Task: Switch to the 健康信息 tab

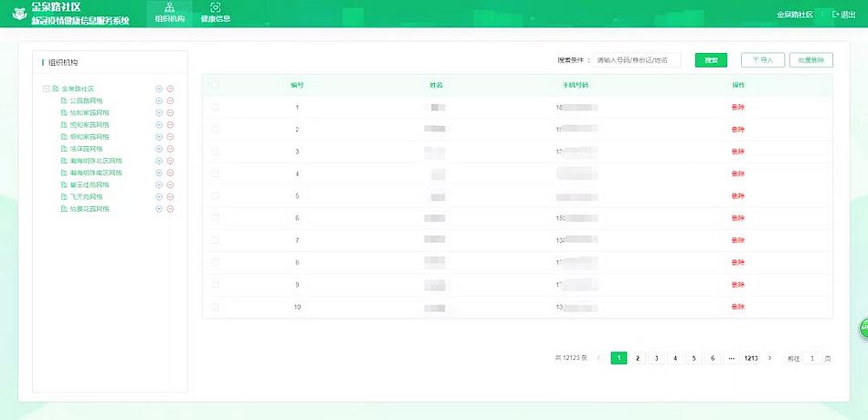Action: [x=215, y=13]
